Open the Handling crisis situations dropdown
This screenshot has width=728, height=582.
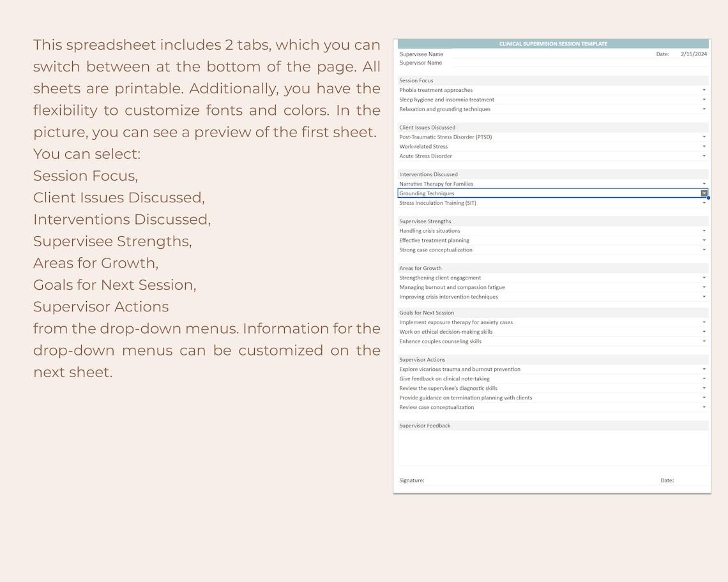[704, 230]
